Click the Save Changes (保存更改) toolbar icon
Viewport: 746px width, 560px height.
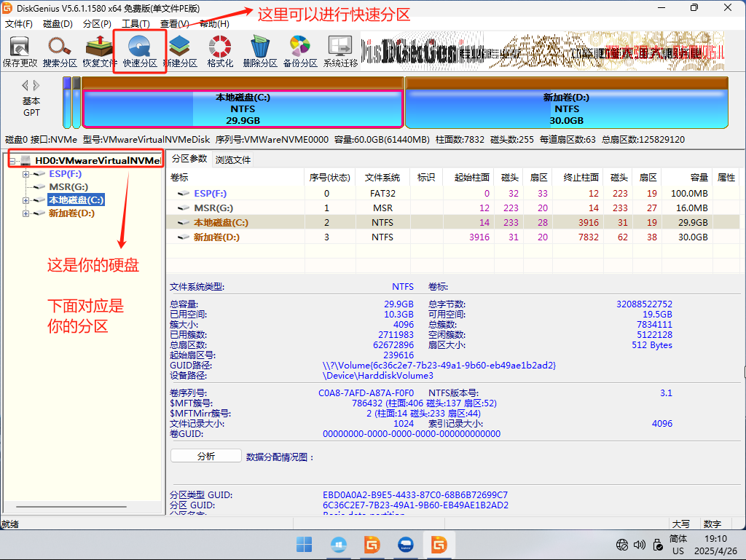(x=20, y=52)
